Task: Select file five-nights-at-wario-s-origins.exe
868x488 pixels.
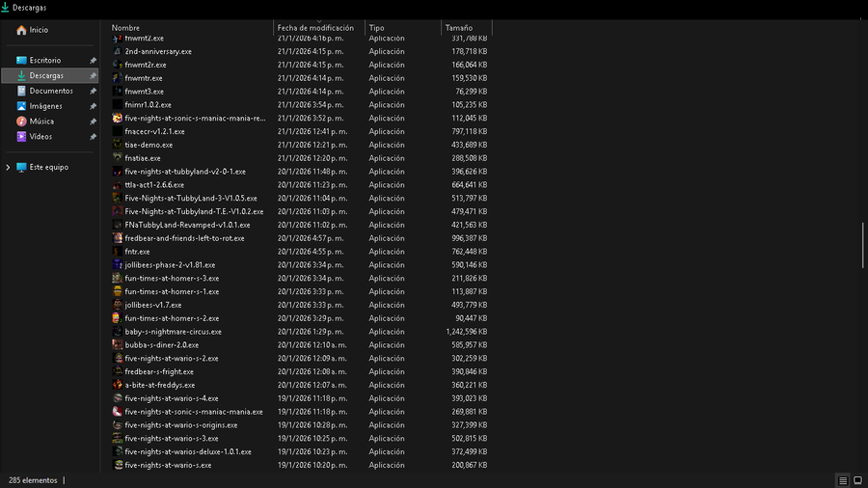Action: 181,425
